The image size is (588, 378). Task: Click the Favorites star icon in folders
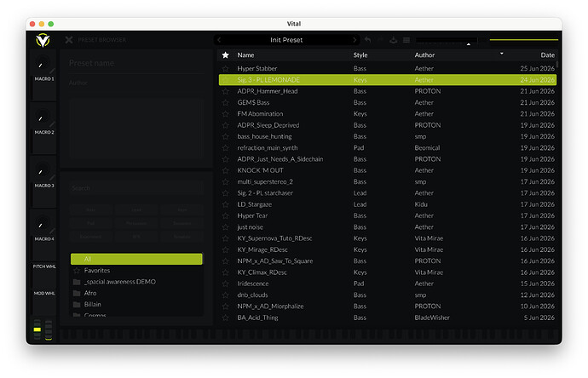[x=77, y=271]
